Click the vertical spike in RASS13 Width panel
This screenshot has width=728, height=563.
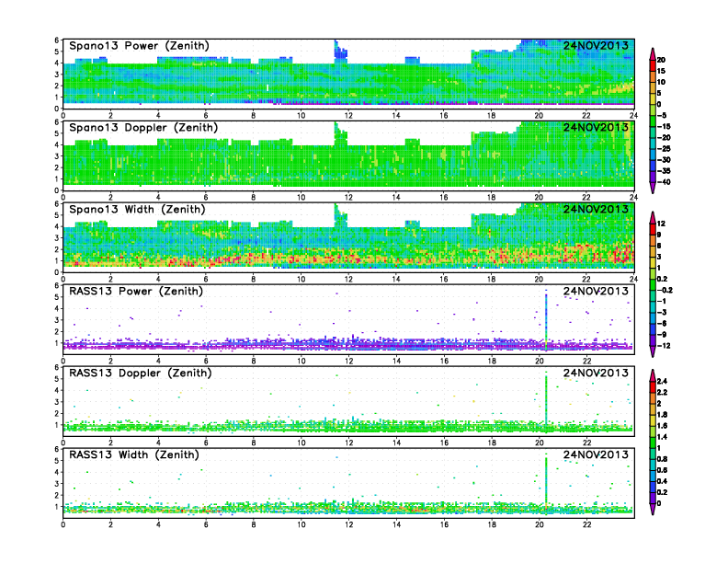click(x=546, y=484)
